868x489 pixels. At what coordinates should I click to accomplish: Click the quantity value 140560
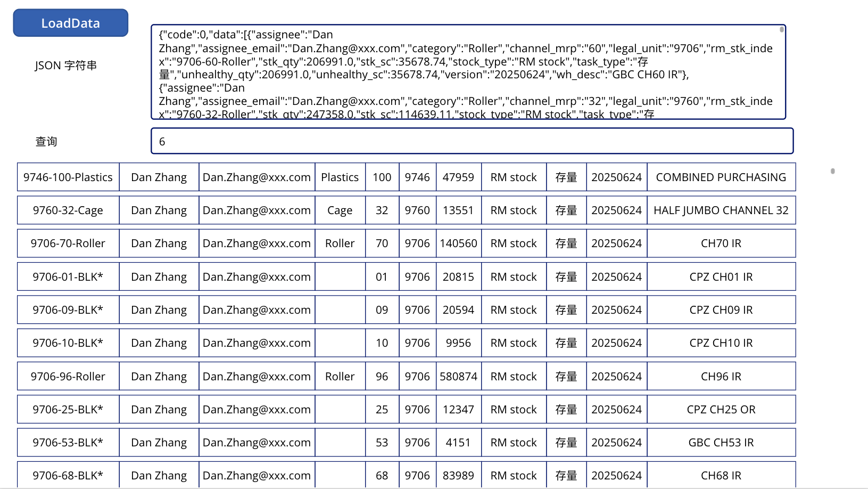pos(458,243)
